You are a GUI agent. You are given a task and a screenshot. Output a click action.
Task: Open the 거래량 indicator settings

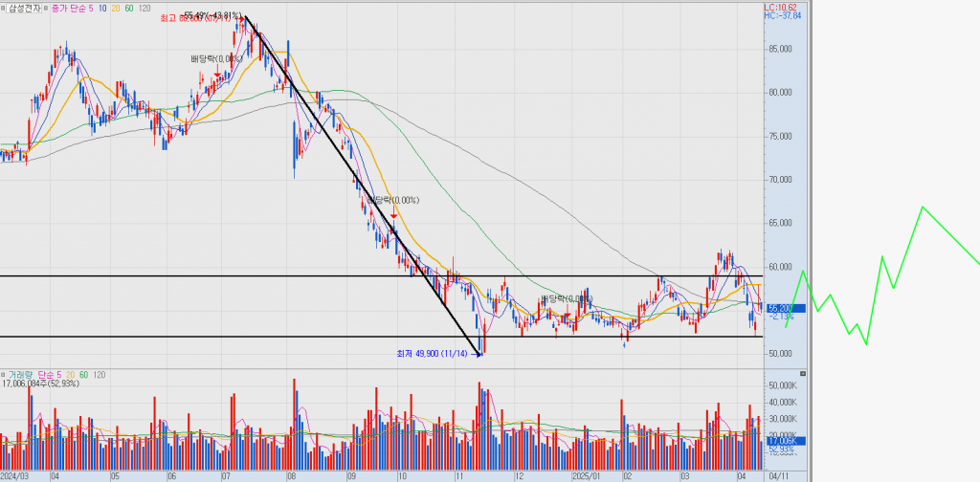pos(21,373)
